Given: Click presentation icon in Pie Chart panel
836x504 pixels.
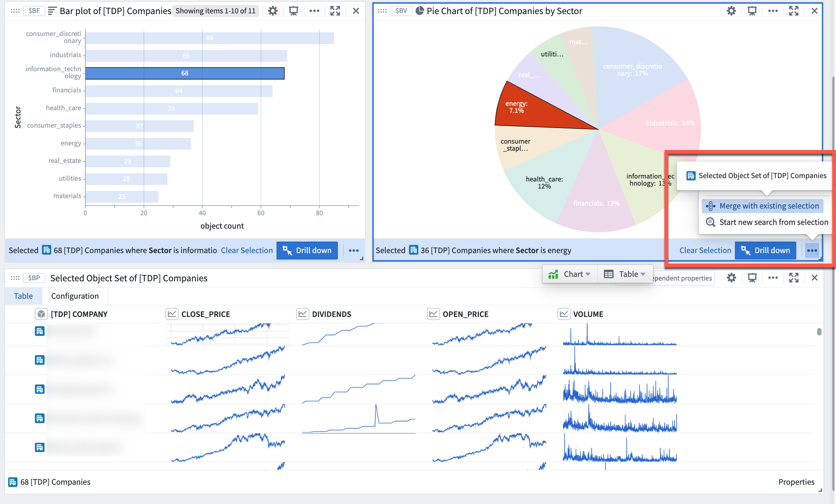Looking at the screenshot, I should pyautogui.click(x=752, y=11).
